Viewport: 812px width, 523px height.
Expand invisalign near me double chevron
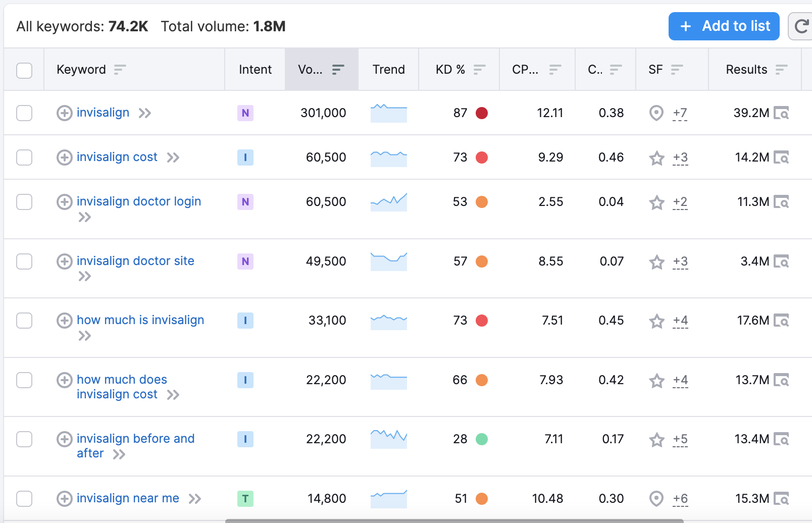(x=195, y=499)
